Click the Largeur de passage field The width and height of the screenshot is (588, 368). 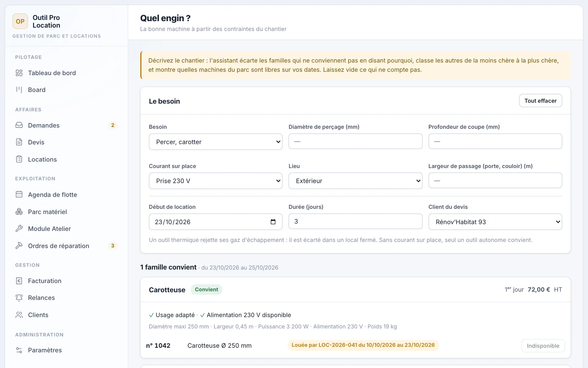click(495, 180)
